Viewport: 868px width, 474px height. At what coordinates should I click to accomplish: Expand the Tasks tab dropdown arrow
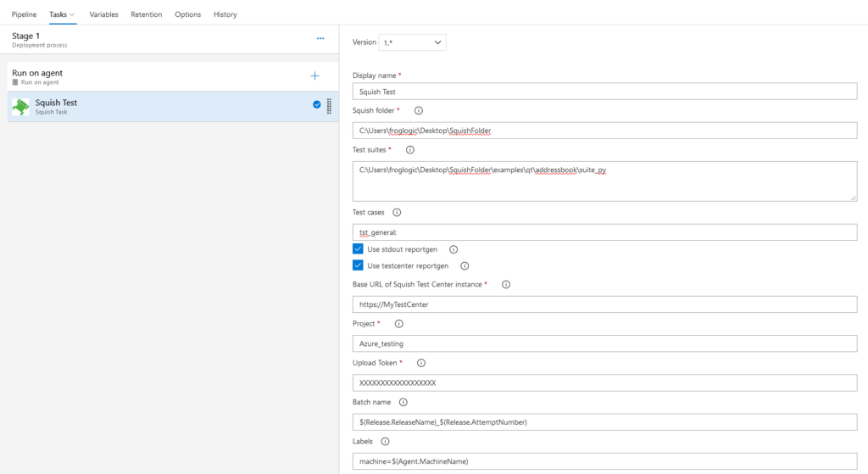pyautogui.click(x=72, y=14)
